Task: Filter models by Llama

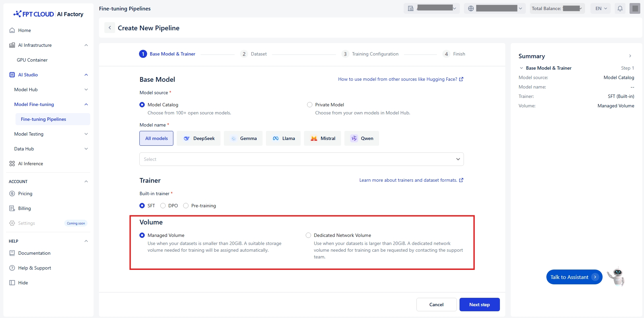Action: (283, 138)
